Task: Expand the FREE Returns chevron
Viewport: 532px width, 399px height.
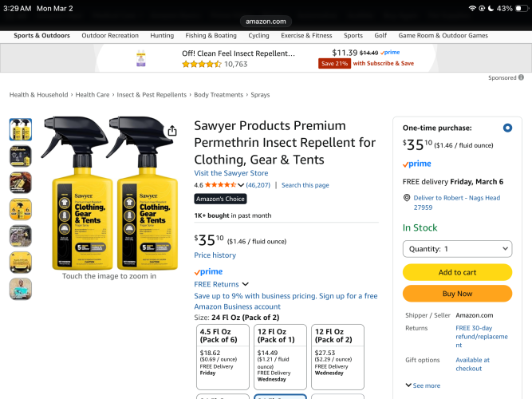Action: tap(245, 284)
